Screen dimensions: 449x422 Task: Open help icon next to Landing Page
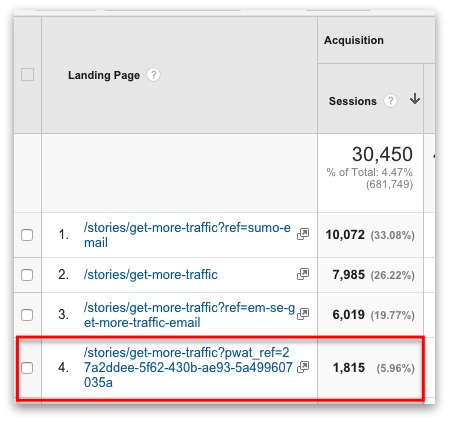tap(153, 75)
